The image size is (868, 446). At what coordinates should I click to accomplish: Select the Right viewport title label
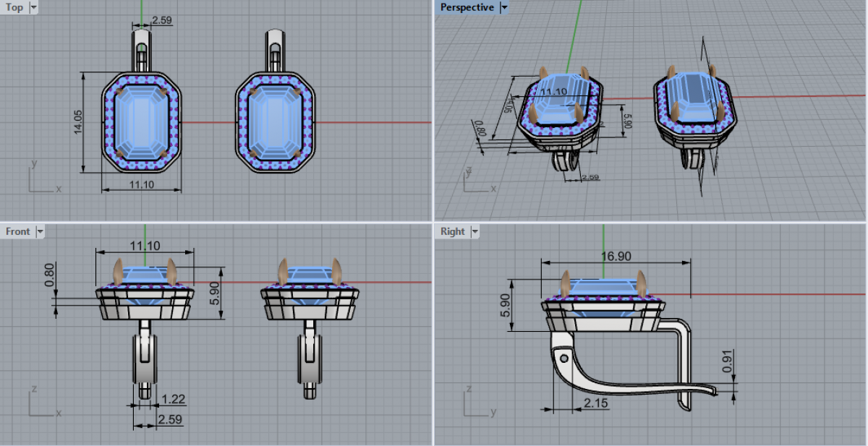click(453, 232)
